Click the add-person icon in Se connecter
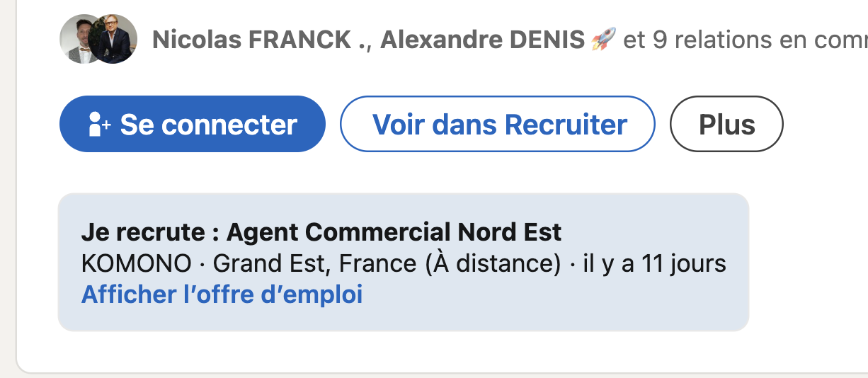The height and width of the screenshot is (378, 868). (x=99, y=125)
